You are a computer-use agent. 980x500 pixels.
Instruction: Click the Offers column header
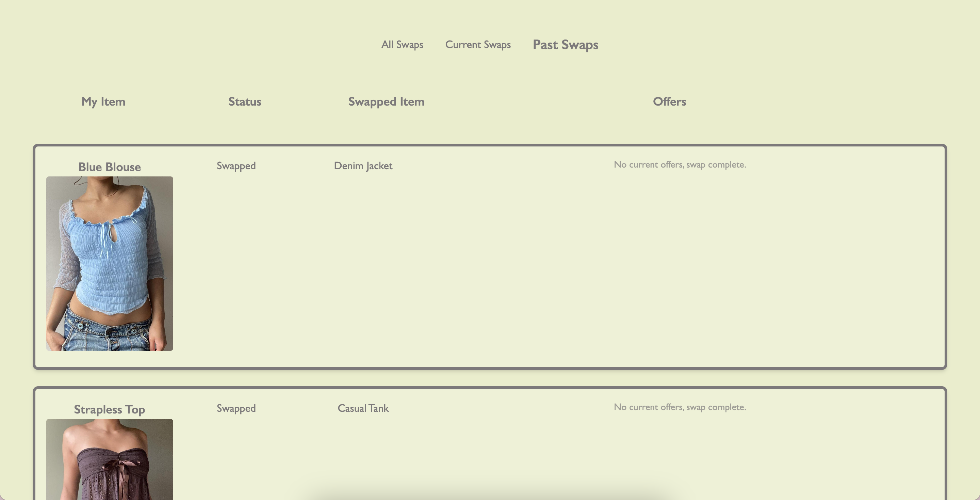(670, 102)
